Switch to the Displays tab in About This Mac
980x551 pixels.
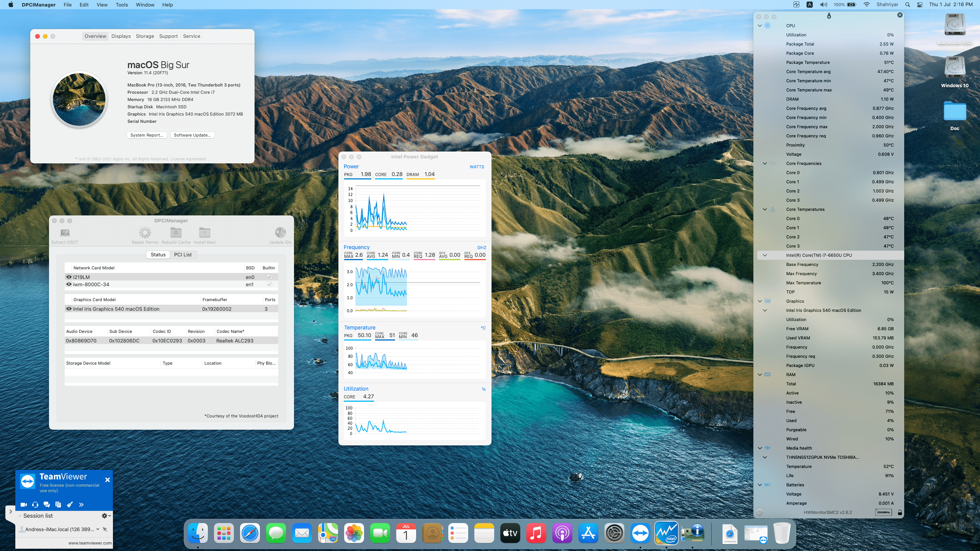[x=121, y=36]
